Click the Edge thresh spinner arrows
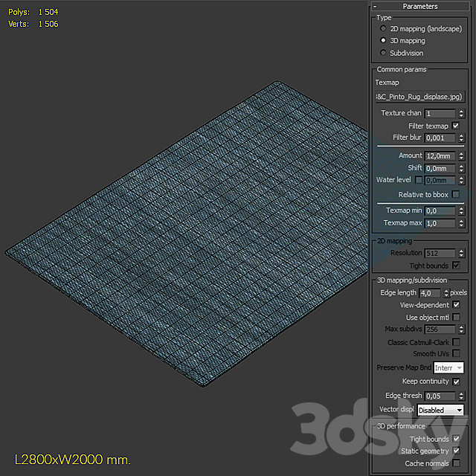 pos(461,396)
